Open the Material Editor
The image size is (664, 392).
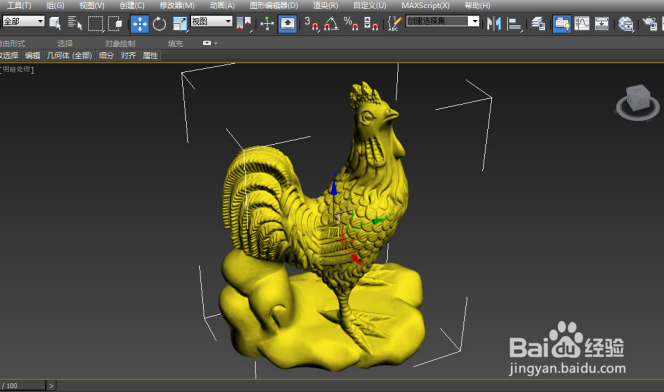625,24
